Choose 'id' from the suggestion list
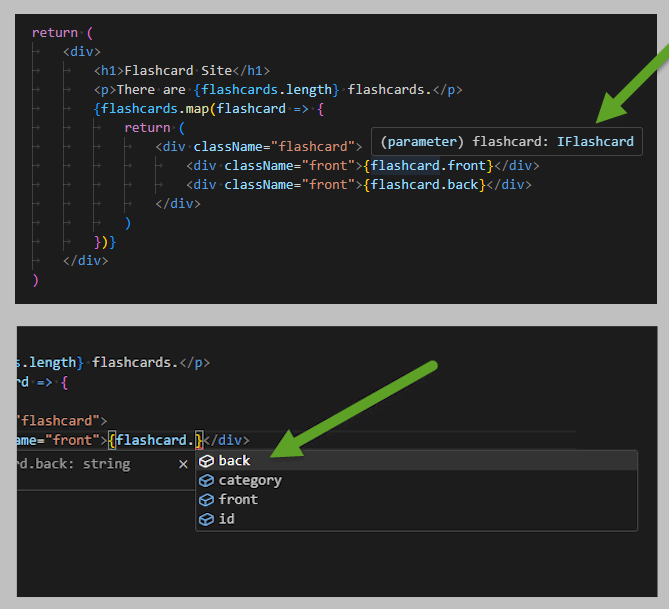The image size is (669, 609). (x=416, y=519)
